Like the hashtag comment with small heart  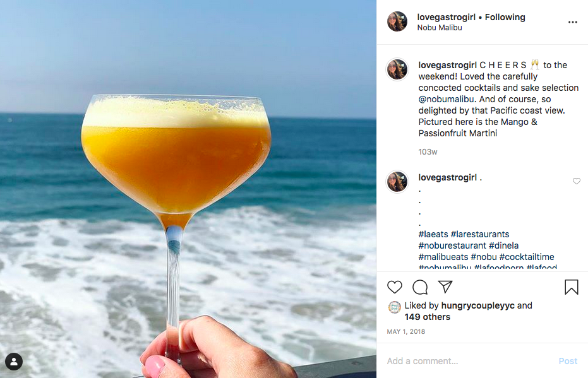[x=576, y=181]
